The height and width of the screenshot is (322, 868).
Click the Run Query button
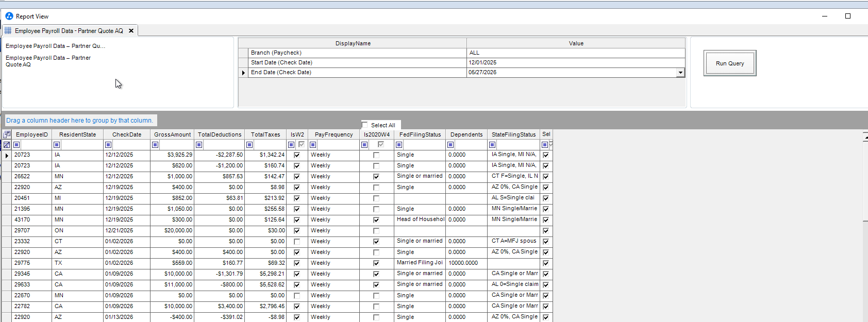point(730,63)
